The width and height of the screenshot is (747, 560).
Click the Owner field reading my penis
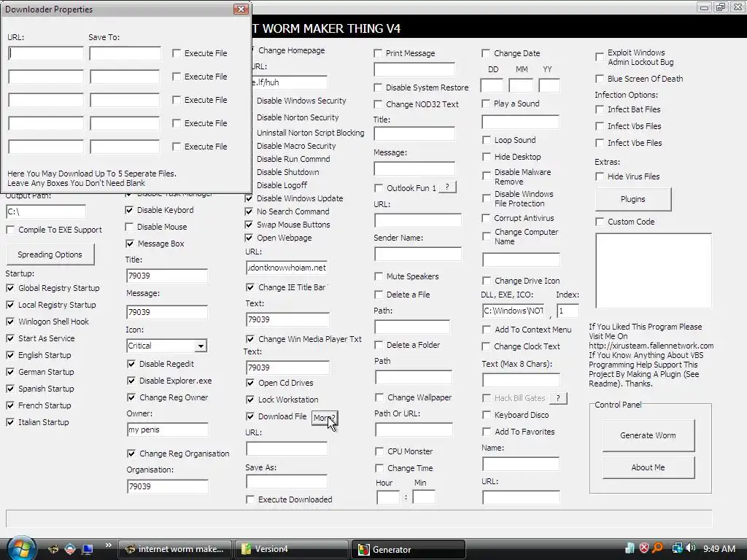[x=167, y=429]
